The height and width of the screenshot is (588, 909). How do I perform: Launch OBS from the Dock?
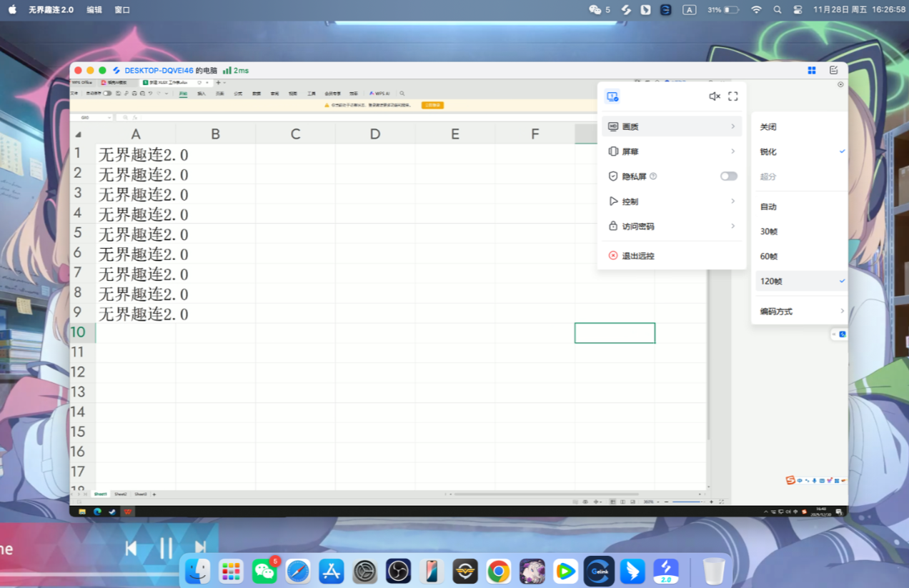tap(398, 572)
